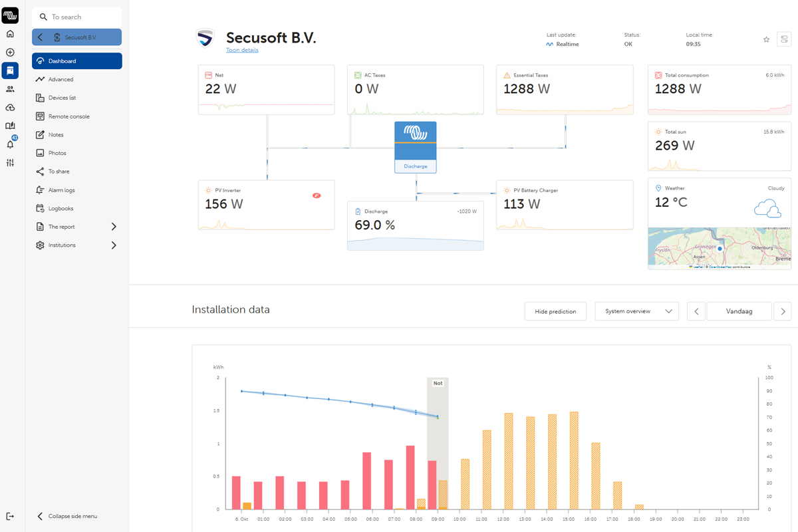Select Remote console menu item
Screen dimensions: 798x532
[68, 116]
